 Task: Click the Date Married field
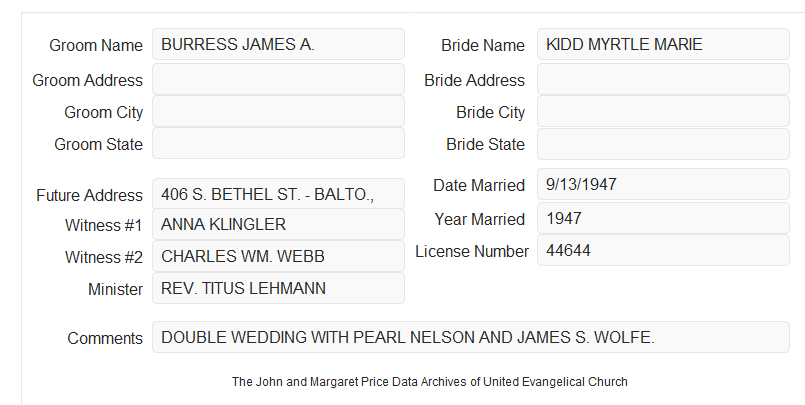click(663, 184)
